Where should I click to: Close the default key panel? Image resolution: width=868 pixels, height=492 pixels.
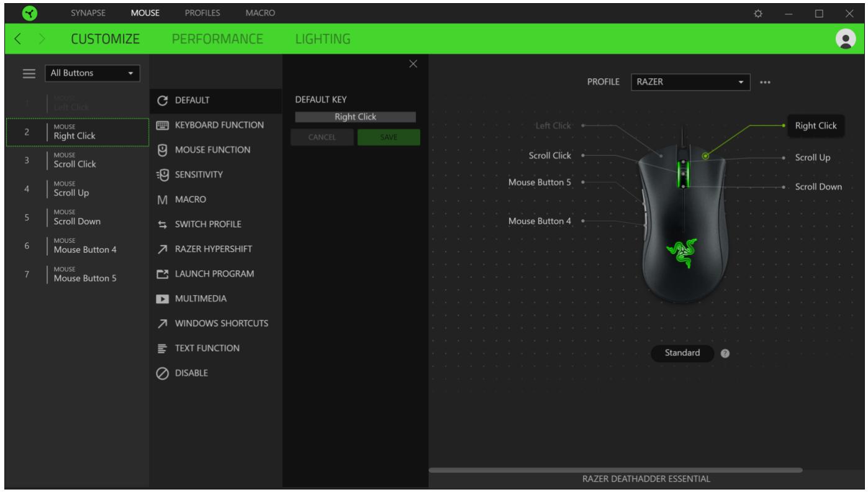click(414, 64)
